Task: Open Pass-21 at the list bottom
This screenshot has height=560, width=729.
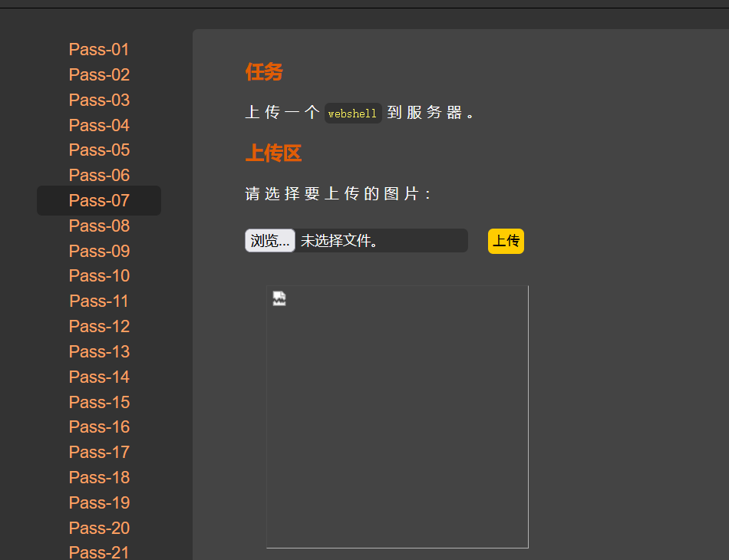Action: (x=99, y=552)
